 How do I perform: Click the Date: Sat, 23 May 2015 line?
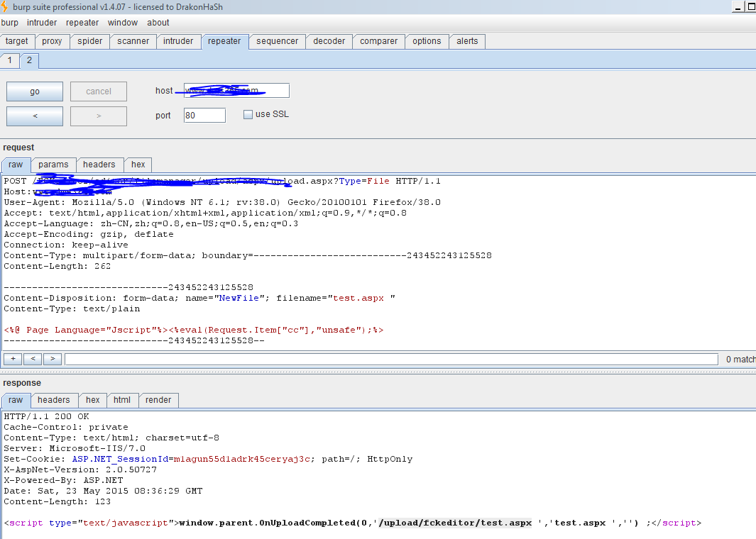[103, 491]
